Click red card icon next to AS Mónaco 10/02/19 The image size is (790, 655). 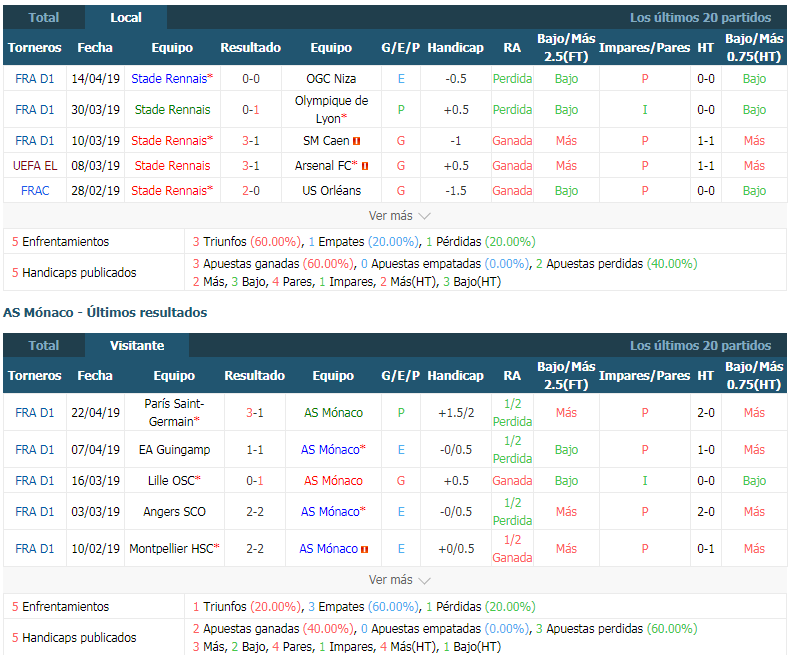[364, 549]
